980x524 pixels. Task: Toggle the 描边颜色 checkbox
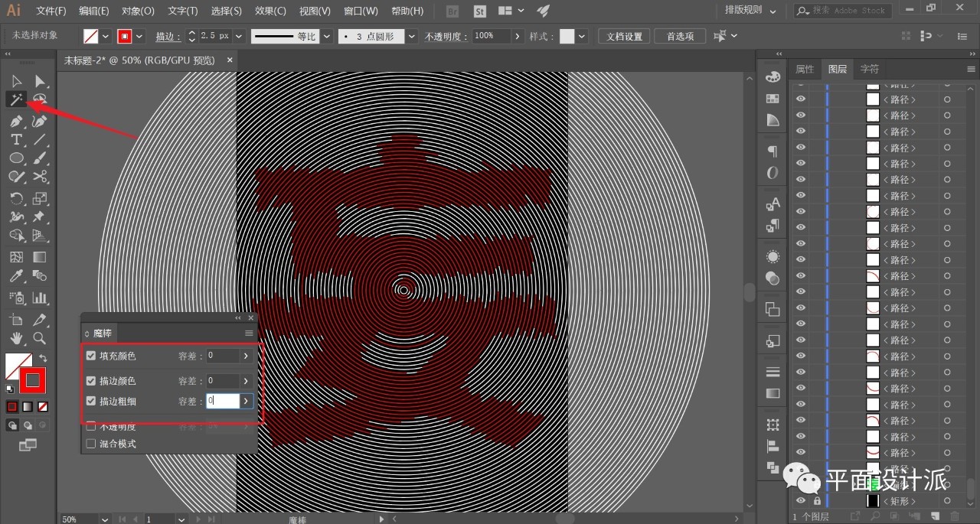(x=91, y=380)
